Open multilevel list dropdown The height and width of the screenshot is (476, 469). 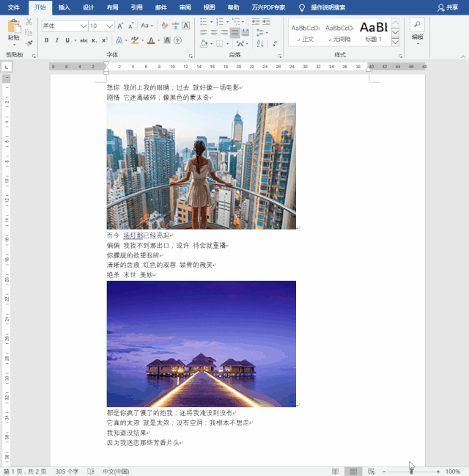[238, 21]
